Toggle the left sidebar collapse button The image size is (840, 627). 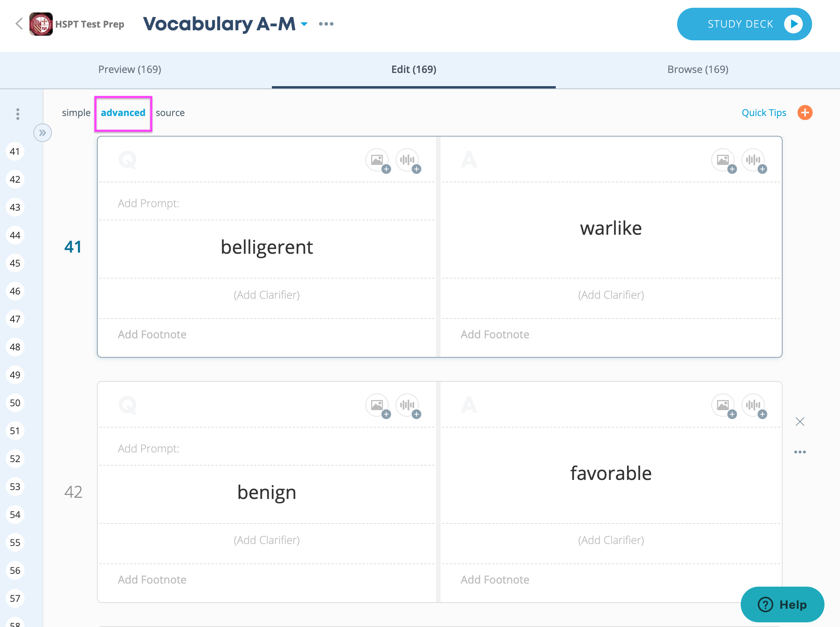[x=41, y=132]
